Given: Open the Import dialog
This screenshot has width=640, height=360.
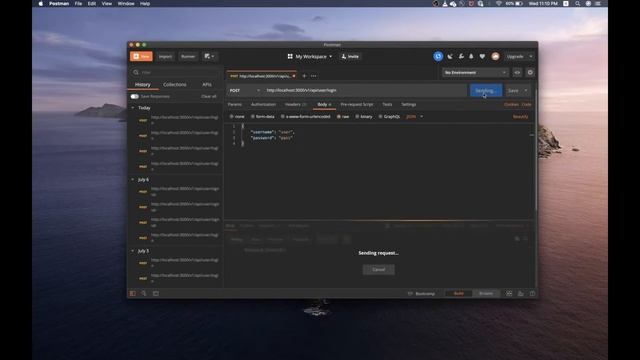Looking at the screenshot, I should coord(165,56).
